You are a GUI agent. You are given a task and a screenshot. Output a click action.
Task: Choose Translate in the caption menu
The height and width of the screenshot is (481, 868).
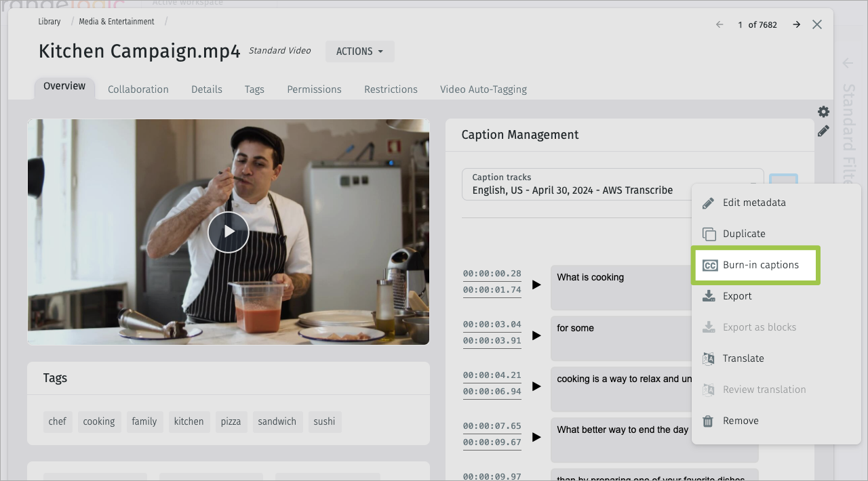coord(743,358)
